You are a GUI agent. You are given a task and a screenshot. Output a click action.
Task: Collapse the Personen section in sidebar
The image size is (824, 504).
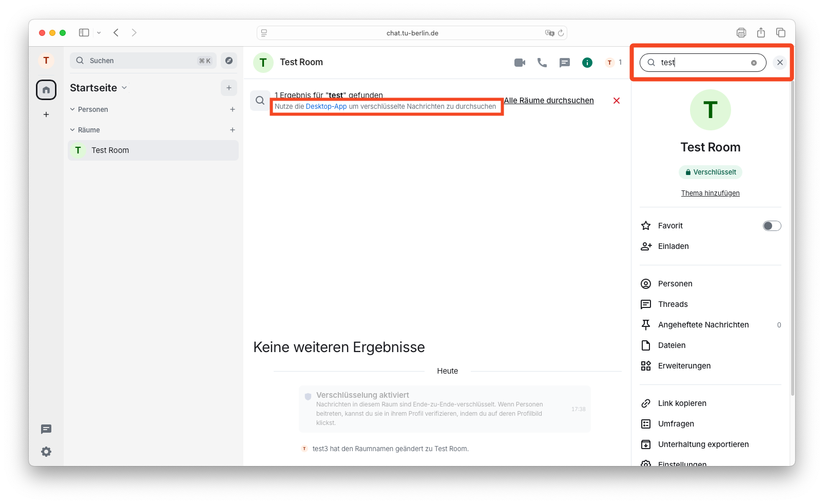[72, 109]
